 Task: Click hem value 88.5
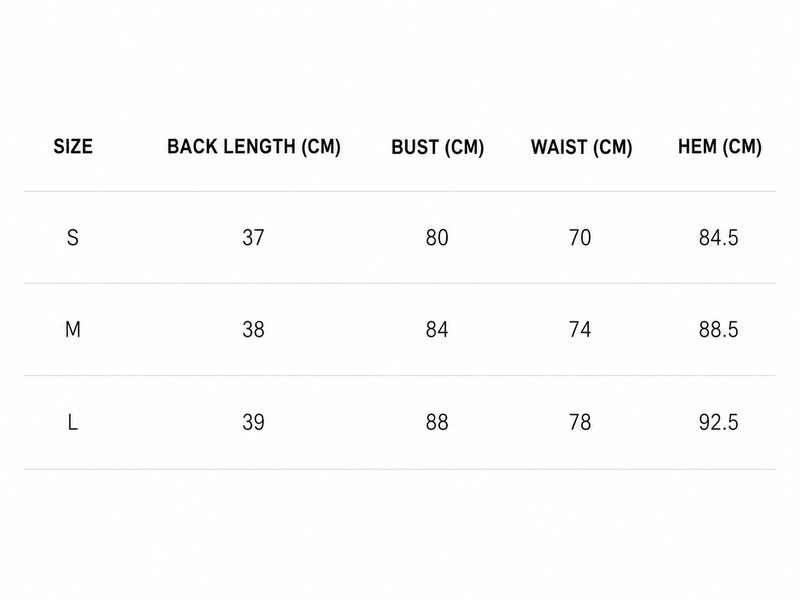pos(718,330)
